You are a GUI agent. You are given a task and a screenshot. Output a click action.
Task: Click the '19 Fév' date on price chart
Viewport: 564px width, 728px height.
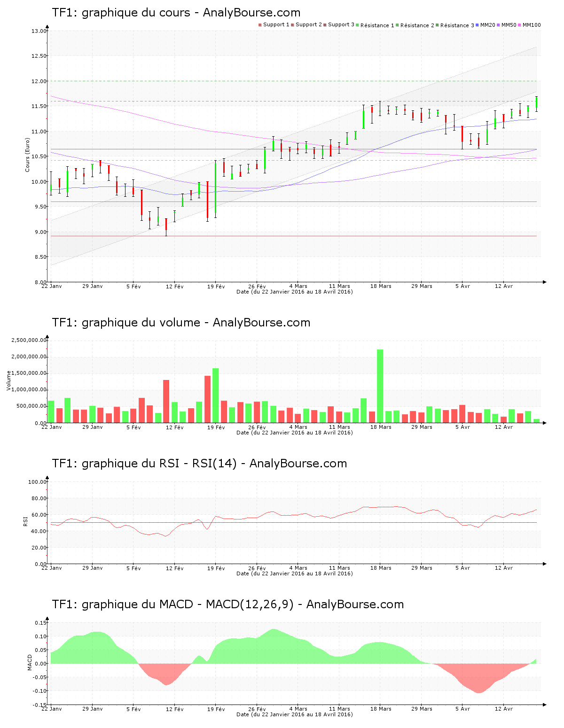[x=216, y=286]
